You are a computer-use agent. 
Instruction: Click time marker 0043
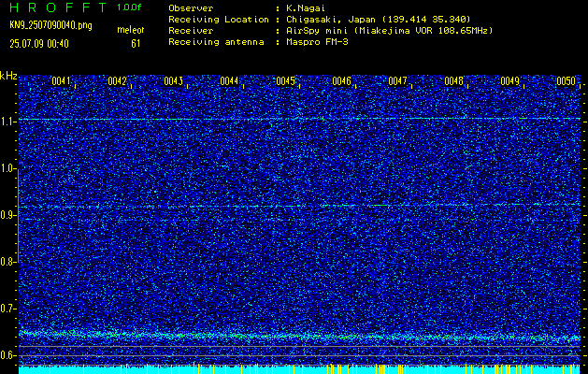point(173,81)
